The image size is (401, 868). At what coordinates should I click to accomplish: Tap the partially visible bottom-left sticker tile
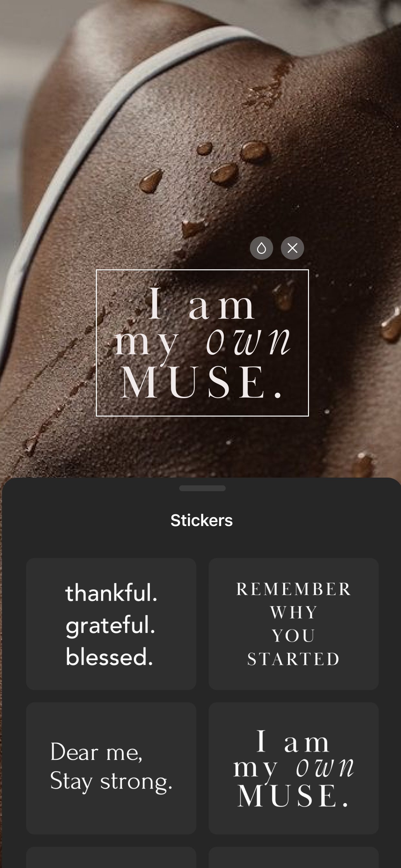[111, 858]
